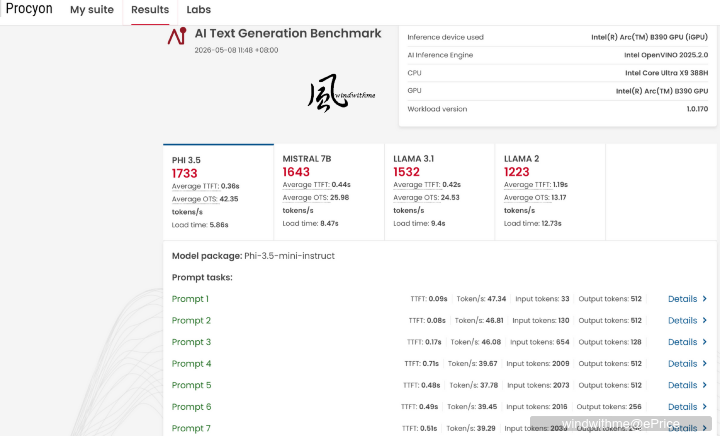Open Details link for Prompt 5
Screen dimensions: 720x436
[x=682, y=386]
